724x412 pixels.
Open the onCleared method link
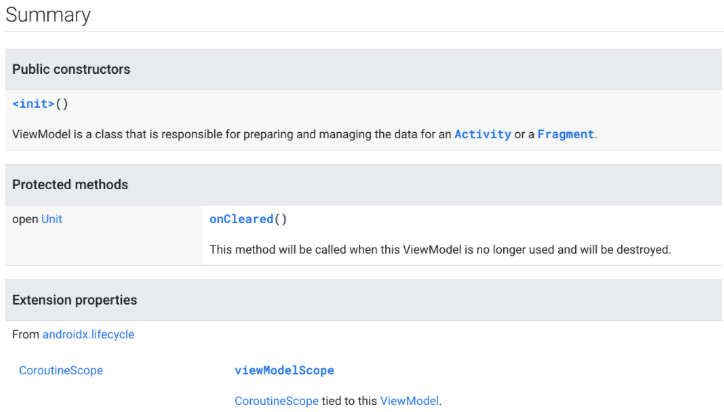[241, 219]
